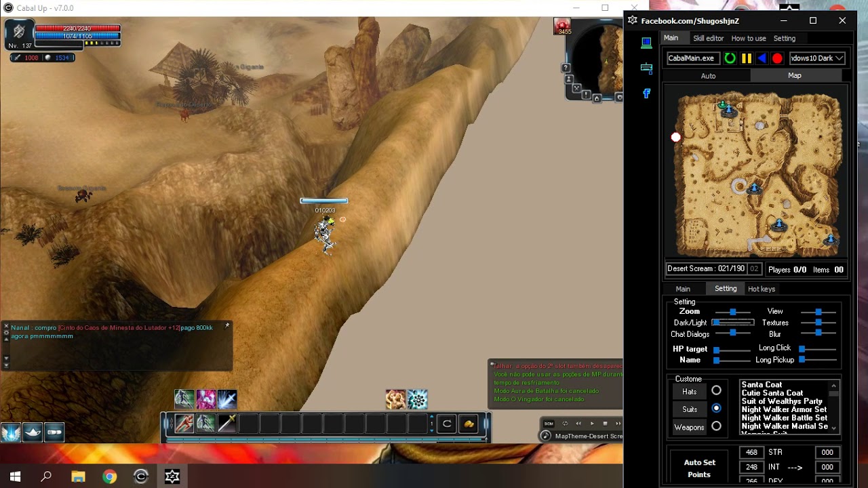
Task: Use the red potion 3455 icon
Action: [x=563, y=26]
